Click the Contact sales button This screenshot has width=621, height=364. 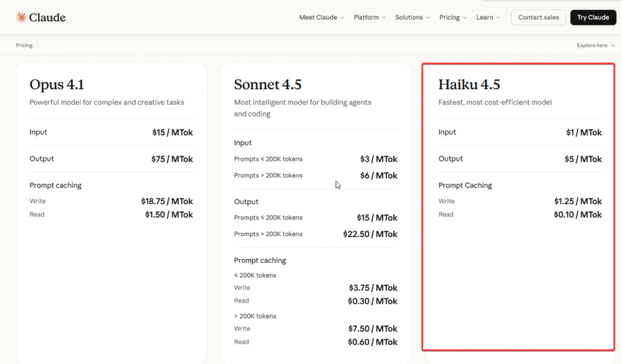tap(539, 18)
